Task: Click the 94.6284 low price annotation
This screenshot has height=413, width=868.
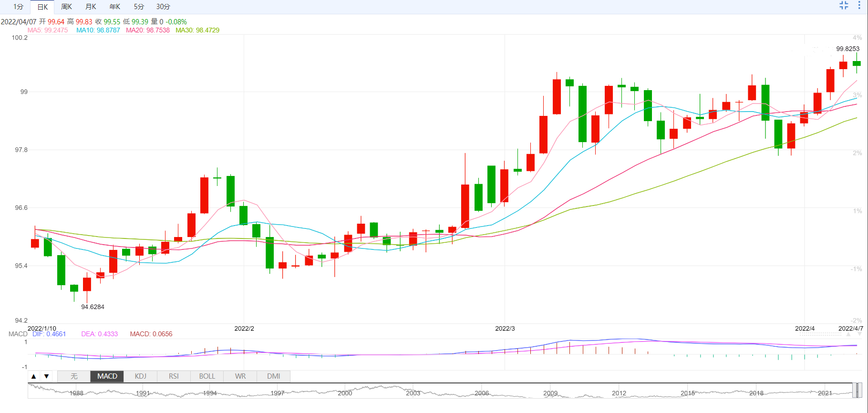Action: click(x=93, y=307)
